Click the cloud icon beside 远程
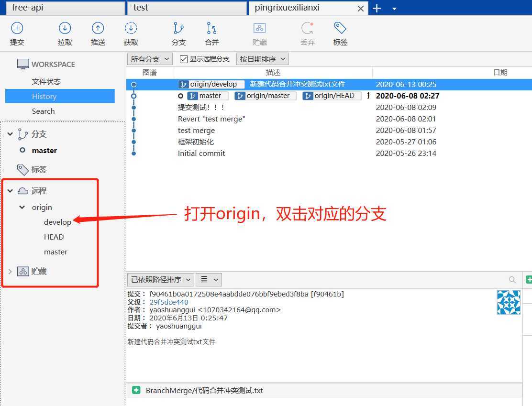This screenshot has width=532, height=406. [x=23, y=191]
